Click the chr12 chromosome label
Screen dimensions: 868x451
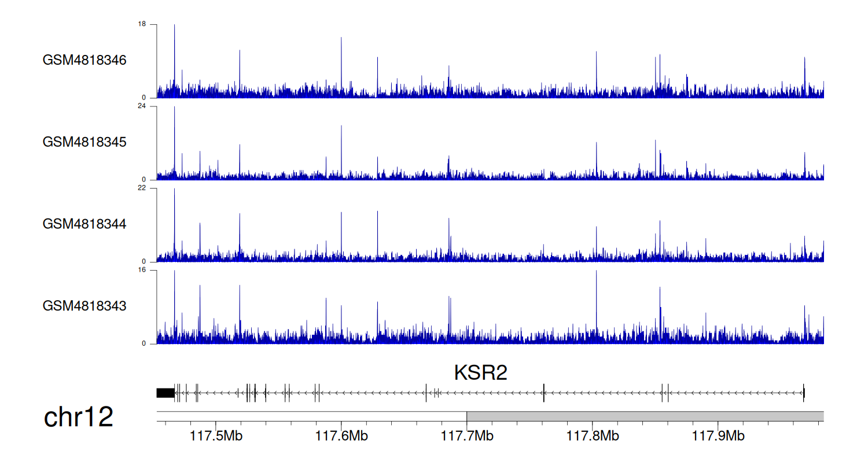[x=79, y=417]
